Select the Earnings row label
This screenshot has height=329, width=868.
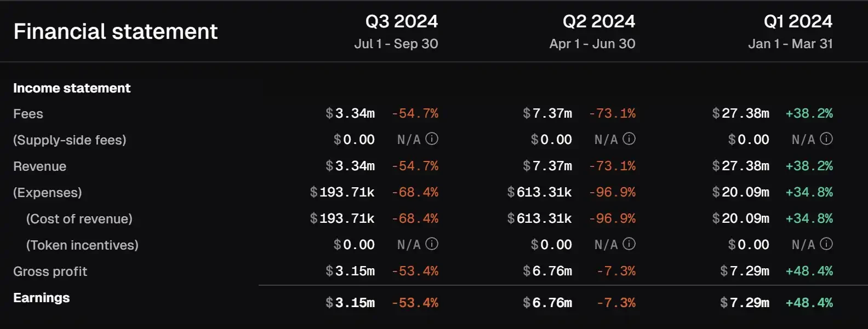click(42, 298)
